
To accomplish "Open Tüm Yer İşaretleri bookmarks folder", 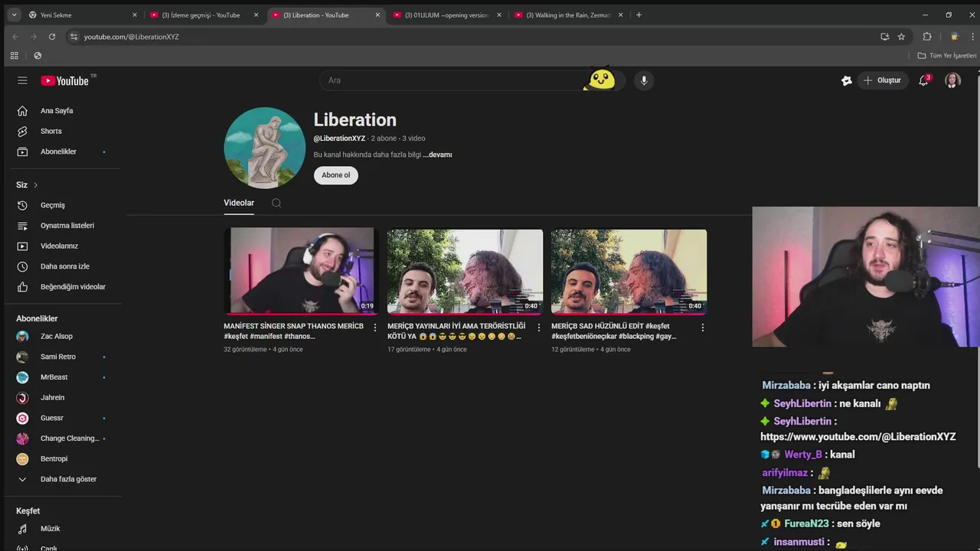I will [947, 56].
